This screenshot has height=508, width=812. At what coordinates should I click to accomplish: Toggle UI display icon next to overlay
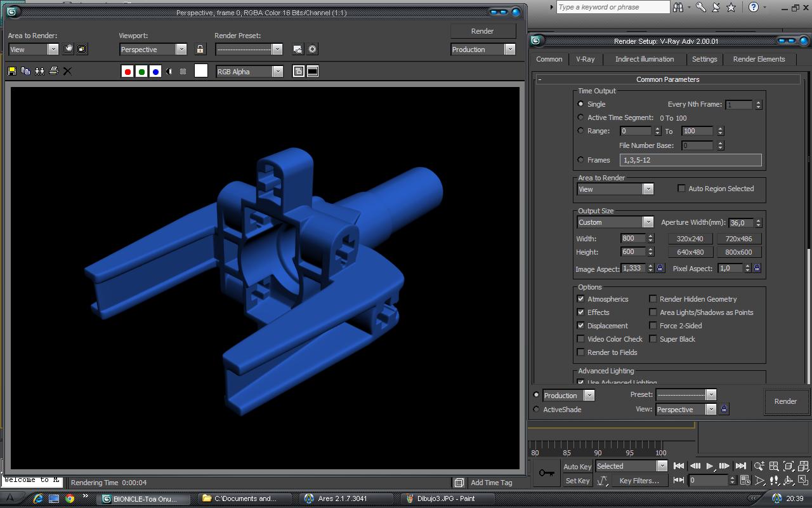313,72
